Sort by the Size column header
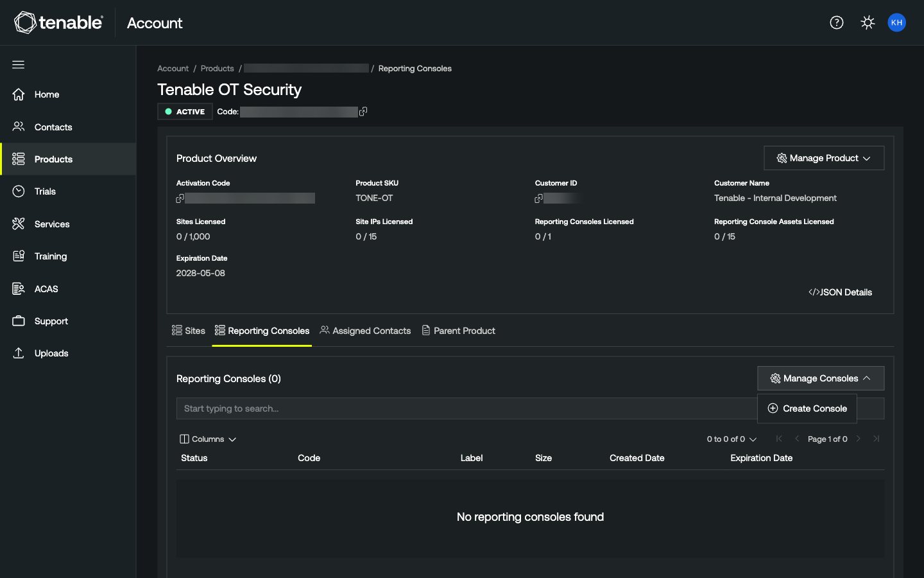 (543, 458)
